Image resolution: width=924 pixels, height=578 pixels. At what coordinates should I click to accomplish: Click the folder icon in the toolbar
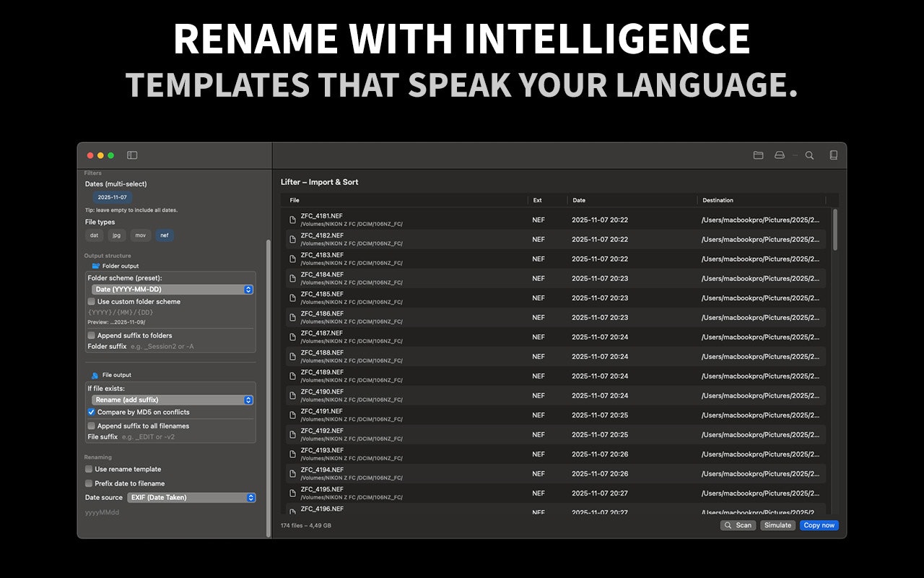758,155
